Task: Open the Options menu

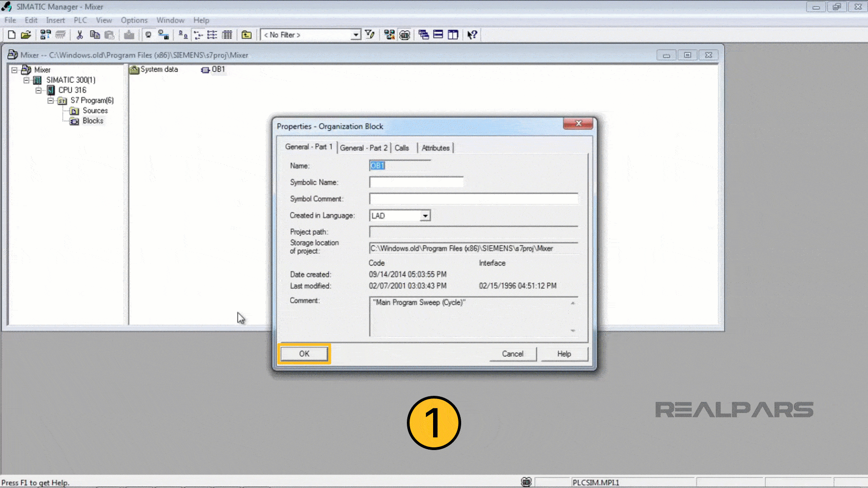Action: pos(134,20)
